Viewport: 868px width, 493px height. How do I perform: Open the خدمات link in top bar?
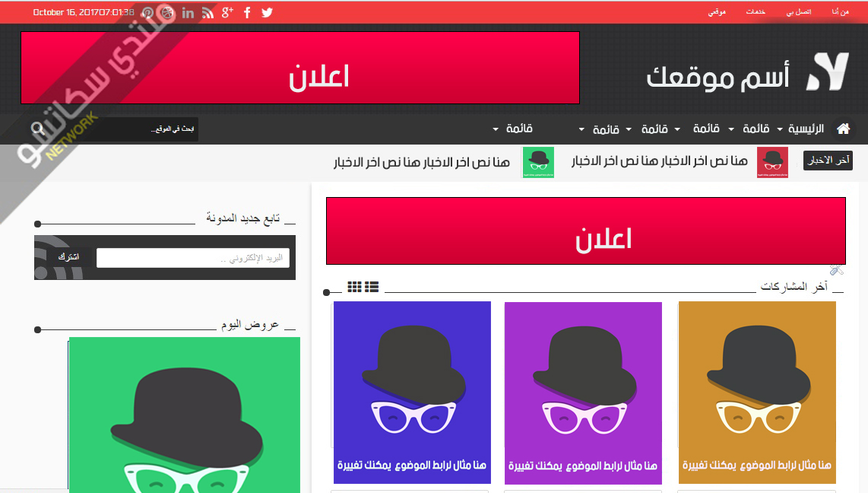756,13
